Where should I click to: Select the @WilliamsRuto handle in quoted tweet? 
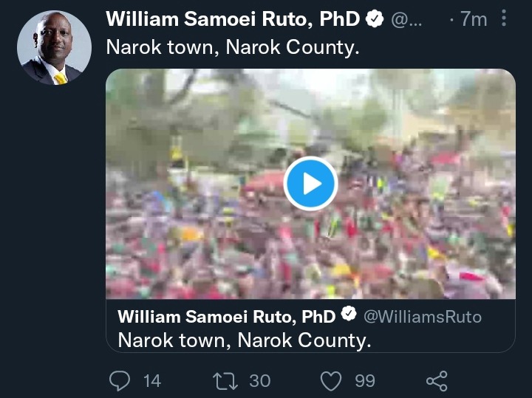tap(423, 317)
